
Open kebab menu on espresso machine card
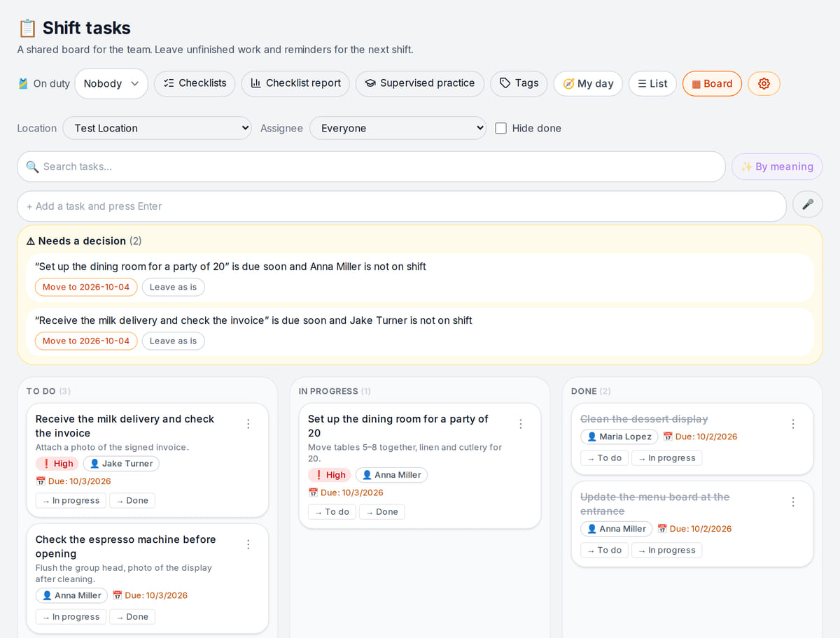pos(248,544)
